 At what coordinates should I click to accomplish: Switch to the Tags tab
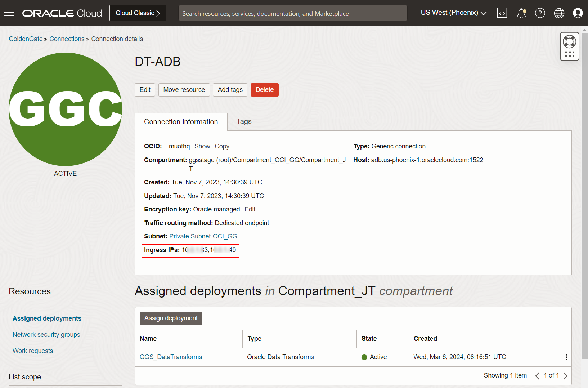(x=244, y=121)
